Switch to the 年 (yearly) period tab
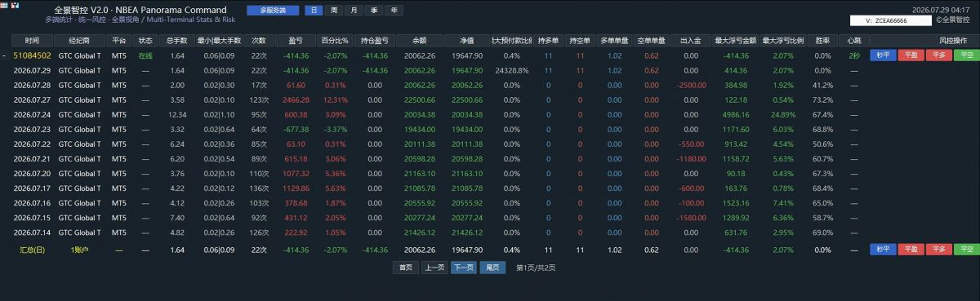The width and height of the screenshot is (980, 301). (x=394, y=11)
